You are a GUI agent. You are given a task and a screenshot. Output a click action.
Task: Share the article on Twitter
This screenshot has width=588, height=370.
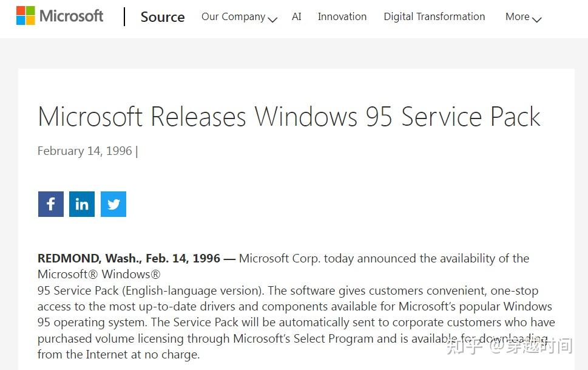tap(113, 204)
